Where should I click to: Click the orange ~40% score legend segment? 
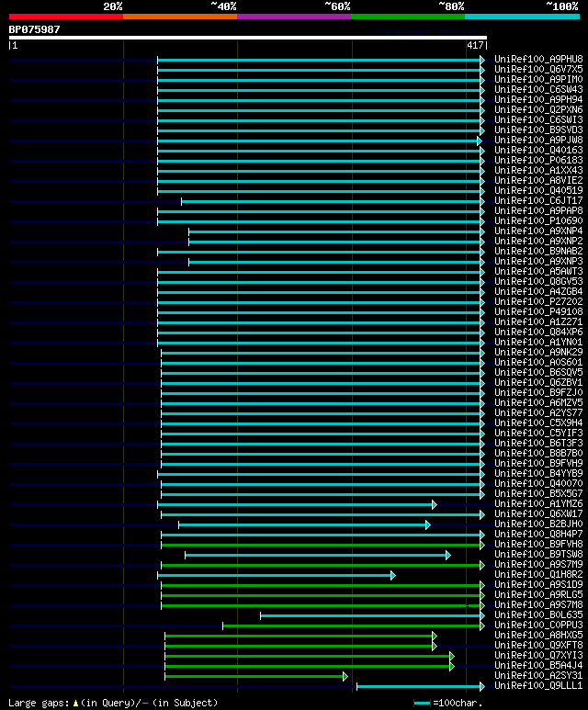pos(180,17)
